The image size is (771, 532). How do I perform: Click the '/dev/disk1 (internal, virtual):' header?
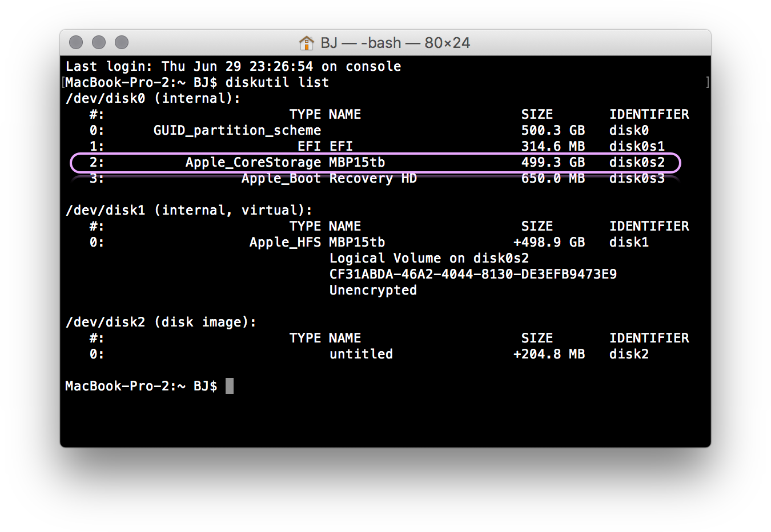click(189, 210)
